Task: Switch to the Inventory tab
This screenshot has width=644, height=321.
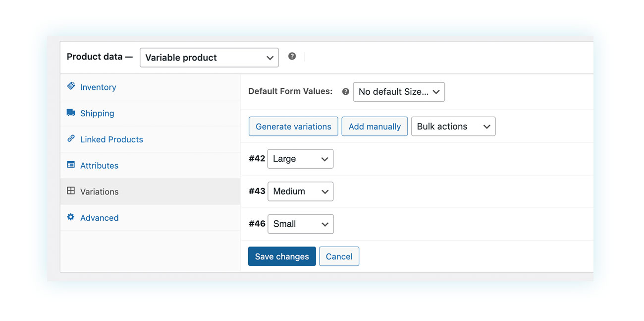Action: click(x=150, y=87)
